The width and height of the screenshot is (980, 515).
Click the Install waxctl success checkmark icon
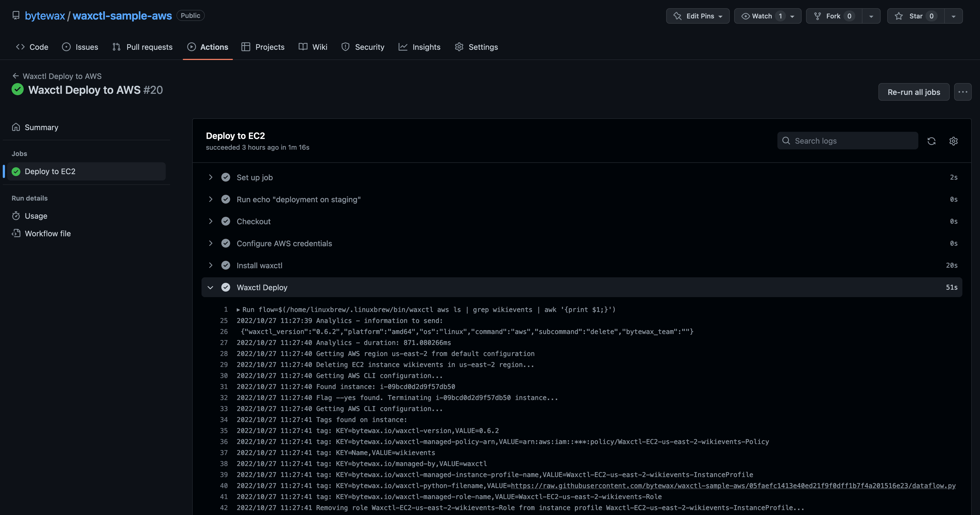pos(226,266)
